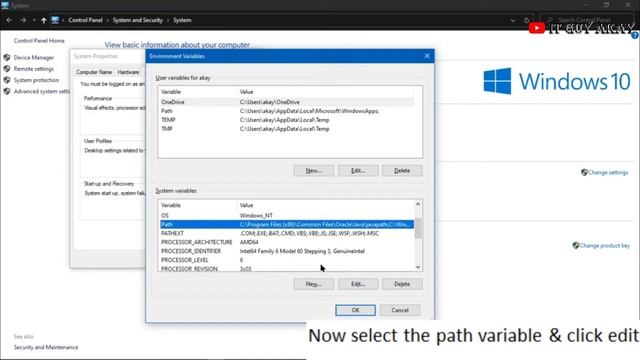This screenshot has height=360, width=640.
Task: Click the blue help icon
Action: 635,36
